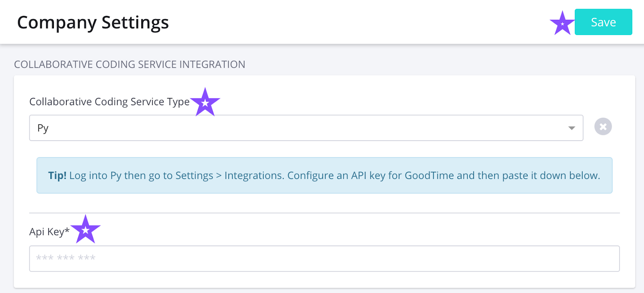Click the required asterisk after Api Key
644x293 pixels.
pyautogui.click(x=67, y=230)
